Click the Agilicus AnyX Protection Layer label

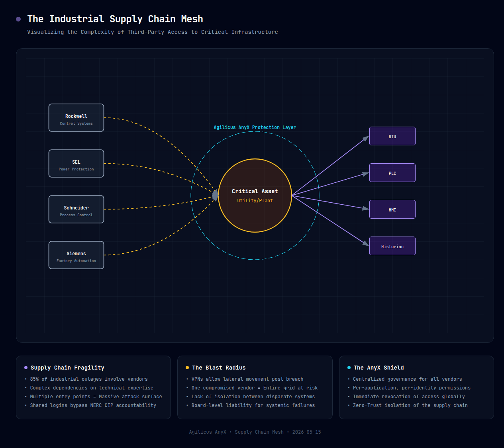pyautogui.click(x=255, y=127)
